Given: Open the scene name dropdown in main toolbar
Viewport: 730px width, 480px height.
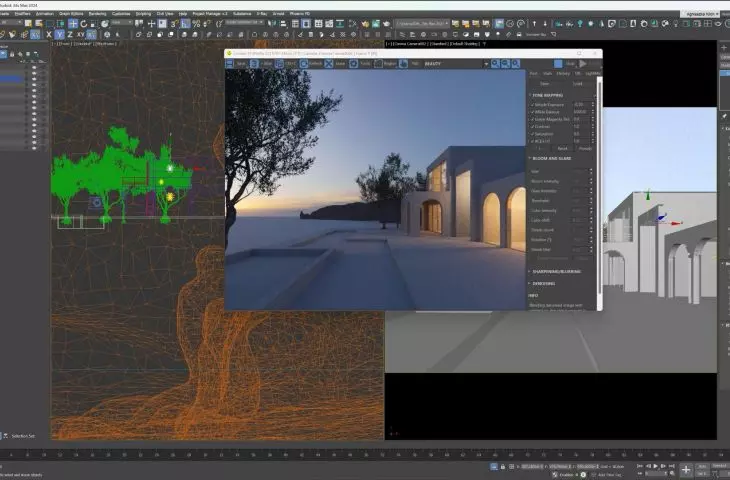Looking at the screenshot, I should (x=423, y=23).
